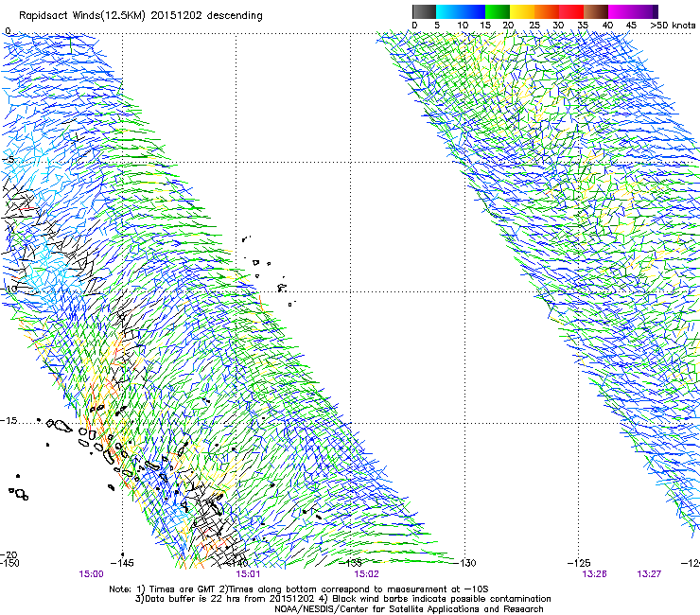Select the orange 25-30 knots legend swatch
The height and width of the screenshot is (615, 700).
(547, 11)
